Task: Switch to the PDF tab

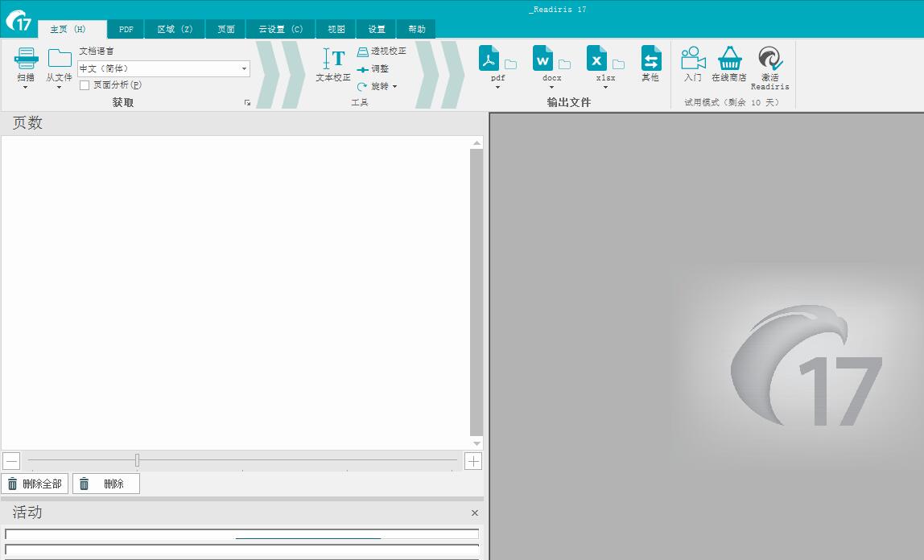Action: click(126, 29)
